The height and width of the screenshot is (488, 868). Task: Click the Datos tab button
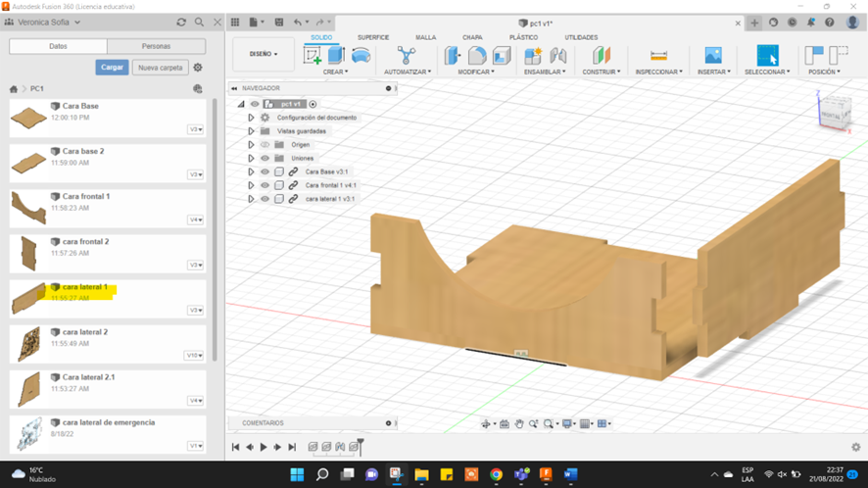pos(58,46)
